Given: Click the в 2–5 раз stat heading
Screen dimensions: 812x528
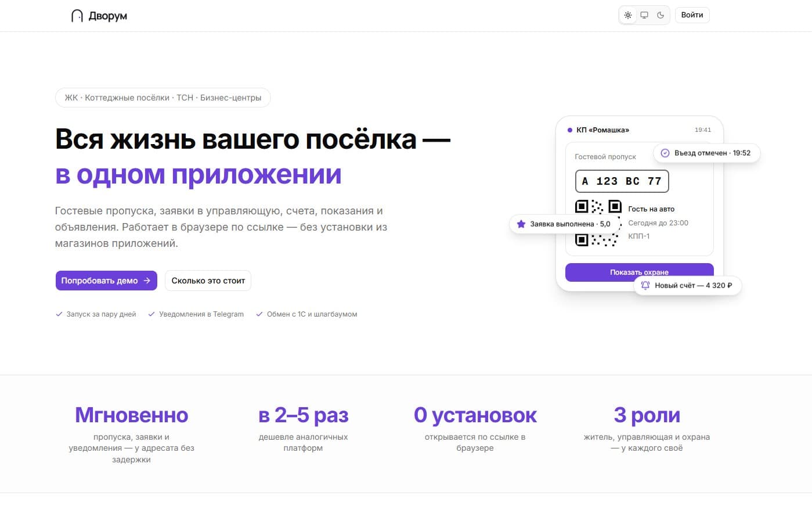Looking at the screenshot, I should point(303,415).
